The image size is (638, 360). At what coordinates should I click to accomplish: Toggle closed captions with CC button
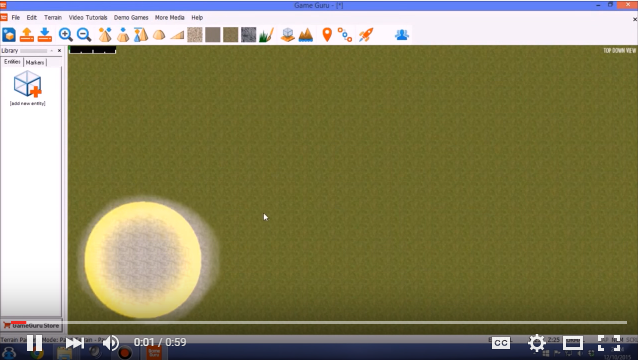point(500,343)
